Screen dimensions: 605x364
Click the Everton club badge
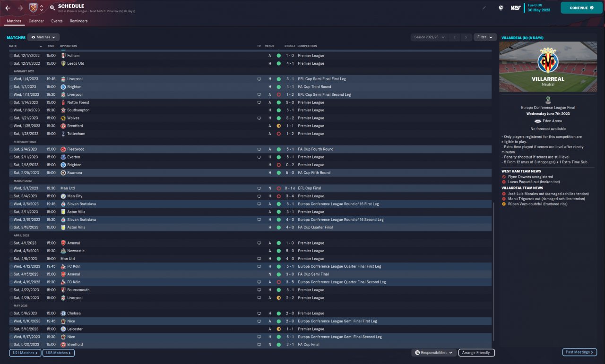tap(63, 157)
